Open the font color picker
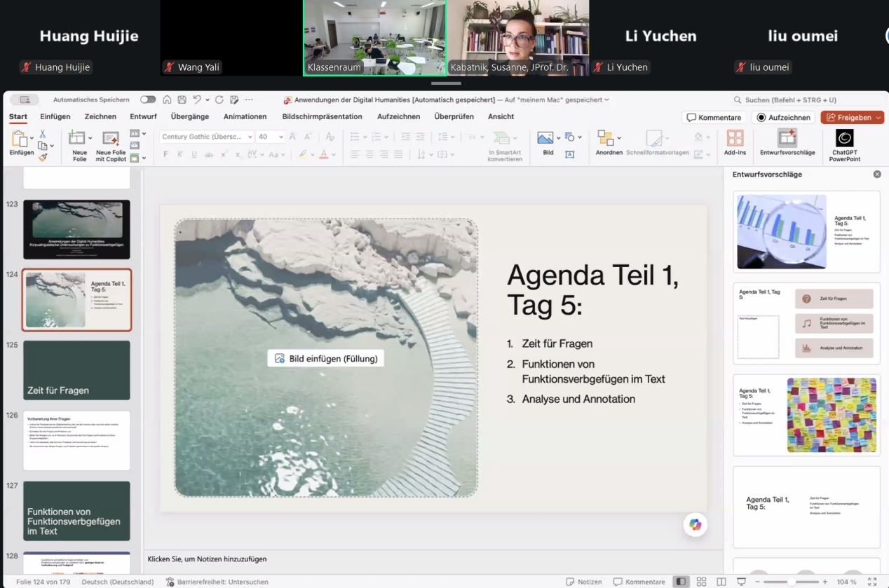889x588 pixels. pos(323,154)
